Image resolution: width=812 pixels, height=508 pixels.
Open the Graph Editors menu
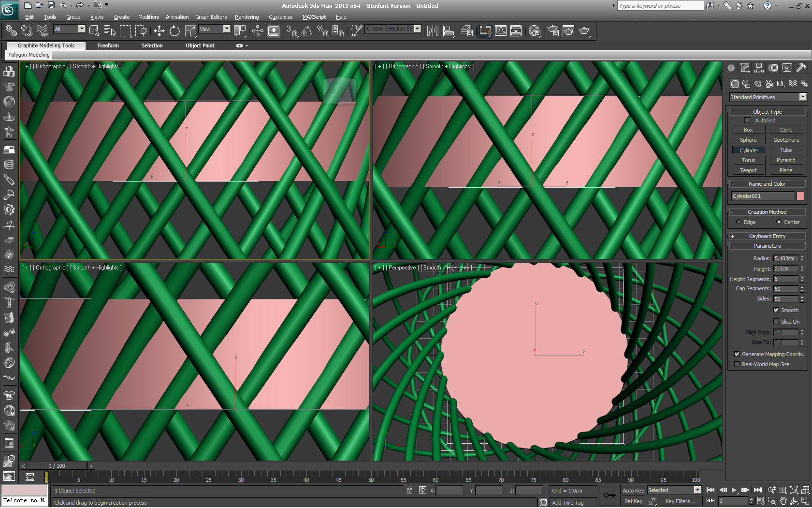click(211, 17)
